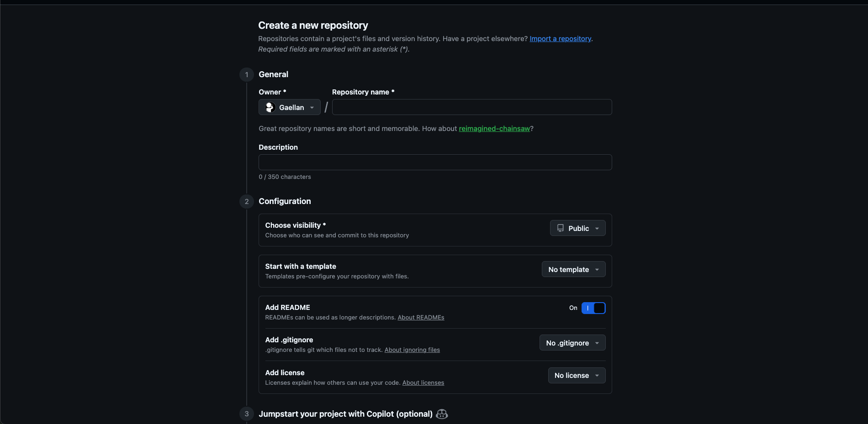
Task: Click the repository book icon in visibility selector
Action: click(x=561, y=228)
